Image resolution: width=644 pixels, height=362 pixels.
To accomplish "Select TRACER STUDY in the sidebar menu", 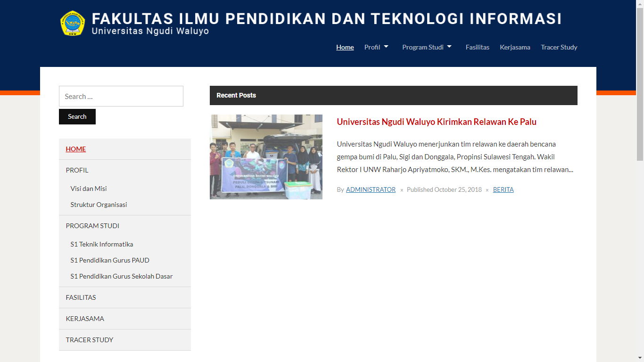I will coord(90,340).
